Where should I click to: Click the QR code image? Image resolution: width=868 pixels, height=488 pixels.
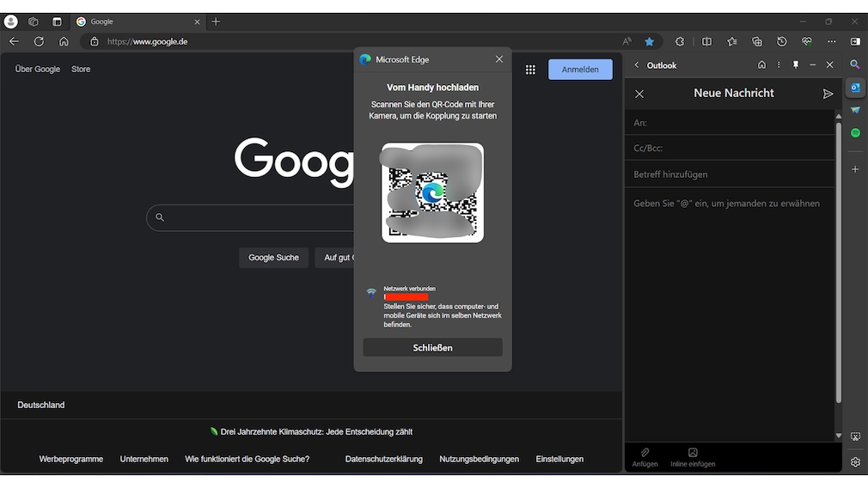(432, 192)
